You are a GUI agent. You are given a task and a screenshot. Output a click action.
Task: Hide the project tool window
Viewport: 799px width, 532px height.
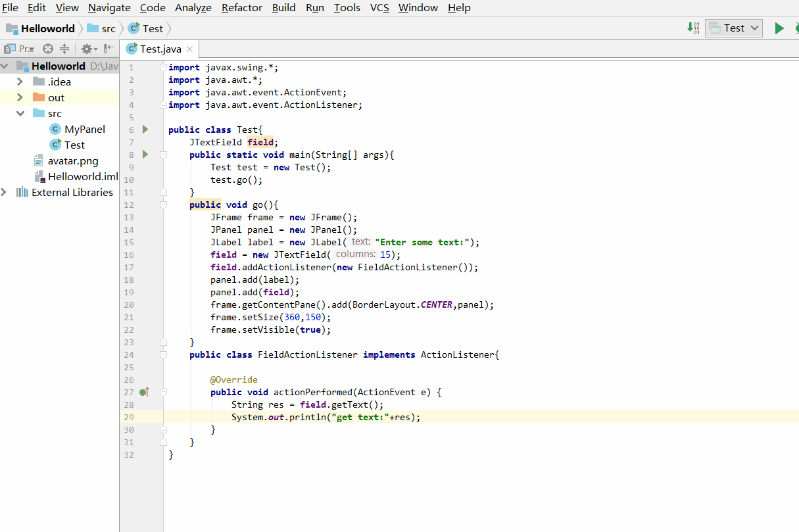click(x=109, y=49)
